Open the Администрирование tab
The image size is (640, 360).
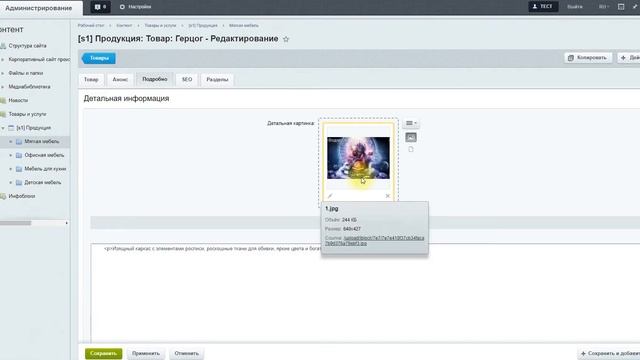[39, 8]
